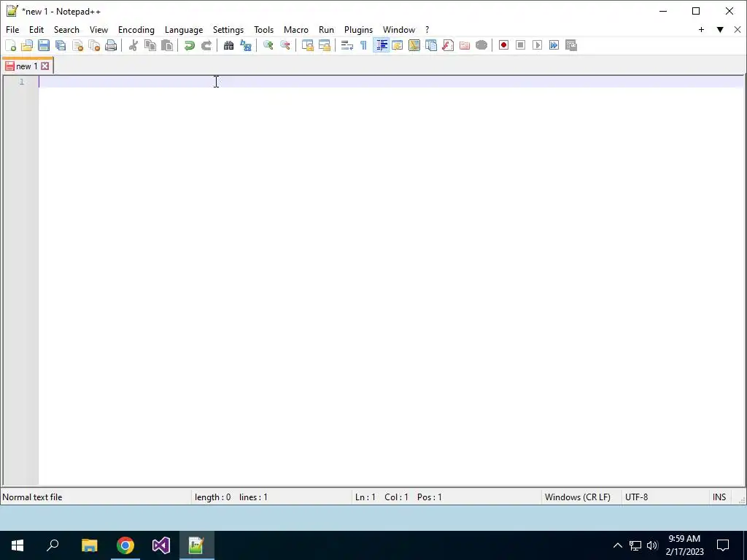Open the File menu
Image resolution: width=747 pixels, height=560 pixels.
[x=12, y=29]
